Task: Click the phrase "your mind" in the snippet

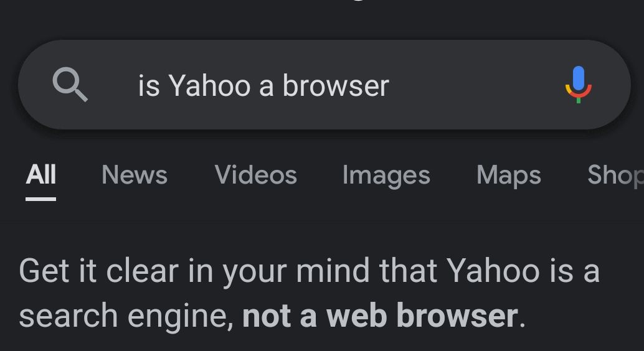Action: click(x=298, y=272)
